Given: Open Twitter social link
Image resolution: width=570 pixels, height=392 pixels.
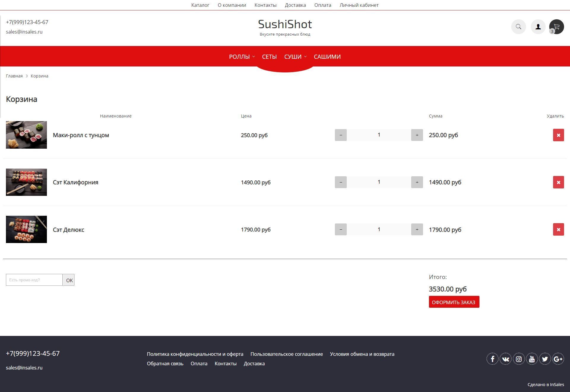Looking at the screenshot, I should (x=545, y=359).
